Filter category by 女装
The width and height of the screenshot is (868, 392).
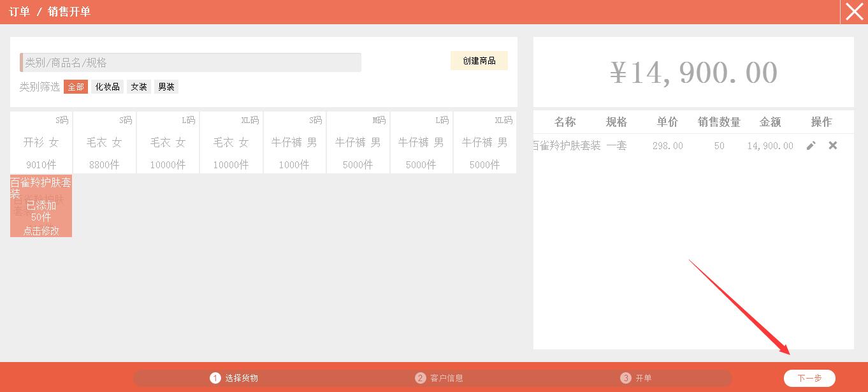tap(139, 87)
